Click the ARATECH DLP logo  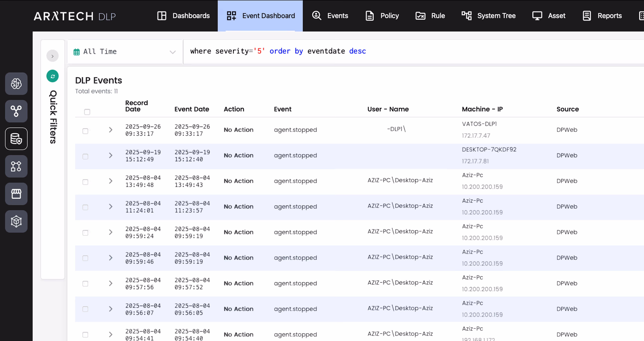point(74,16)
